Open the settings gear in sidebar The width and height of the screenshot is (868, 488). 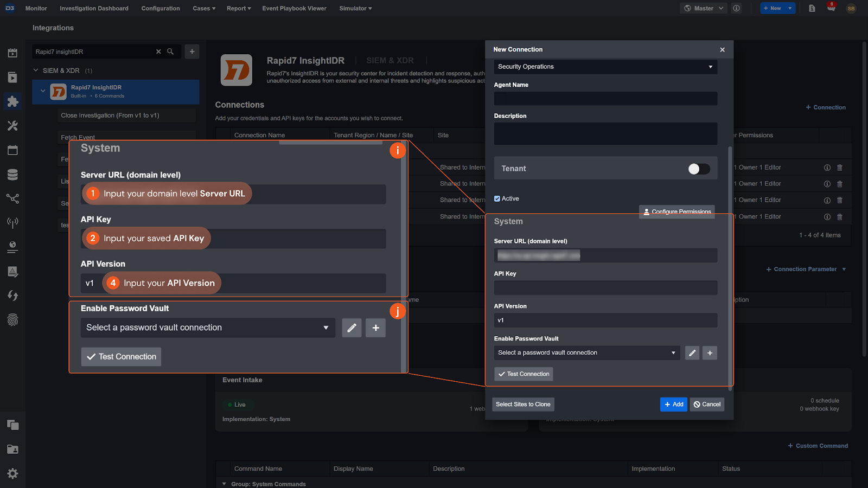[x=12, y=473]
